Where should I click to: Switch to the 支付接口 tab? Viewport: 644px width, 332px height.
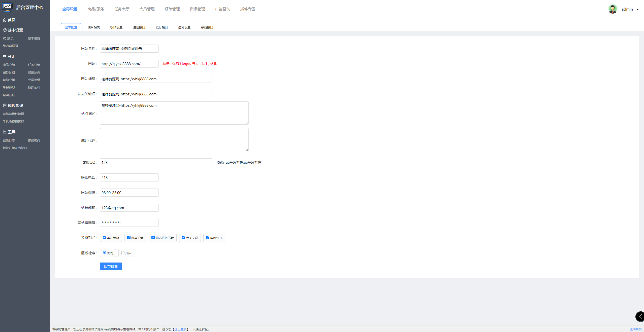pos(162,27)
